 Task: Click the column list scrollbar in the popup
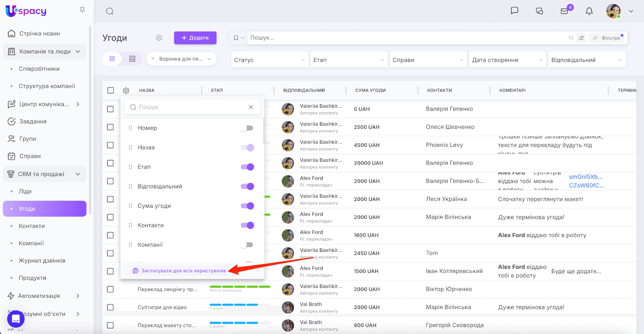pyautogui.click(x=264, y=131)
